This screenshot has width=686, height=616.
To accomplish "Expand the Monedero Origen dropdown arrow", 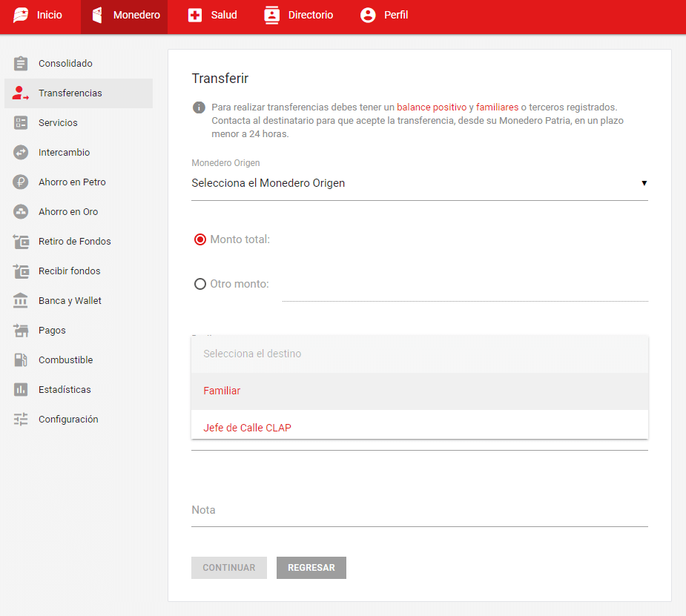I will (644, 183).
